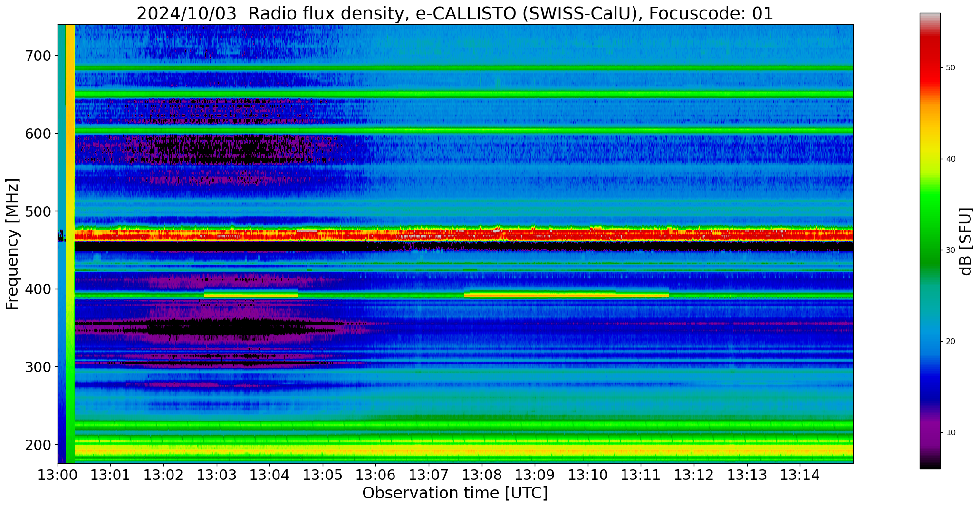Click the 13:03 time tick label

click(x=217, y=475)
